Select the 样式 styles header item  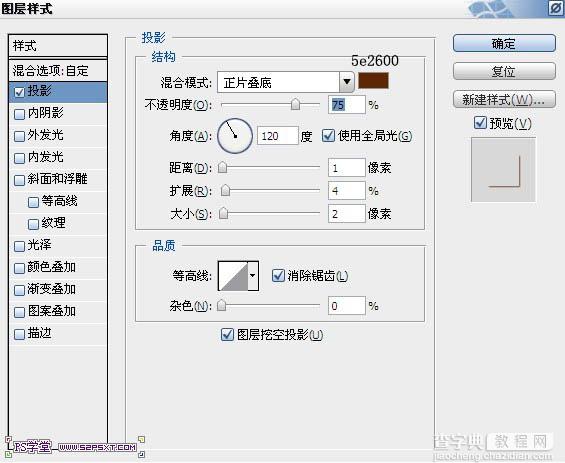coord(58,46)
